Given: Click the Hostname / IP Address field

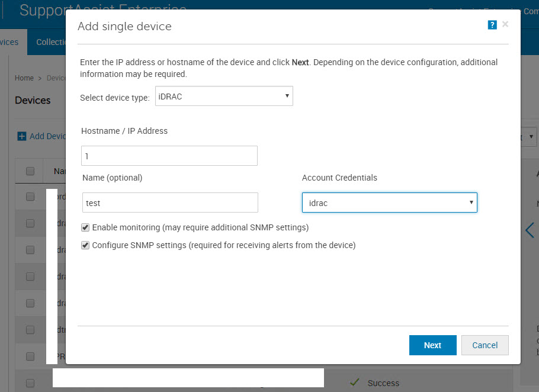Looking at the screenshot, I should [x=169, y=156].
